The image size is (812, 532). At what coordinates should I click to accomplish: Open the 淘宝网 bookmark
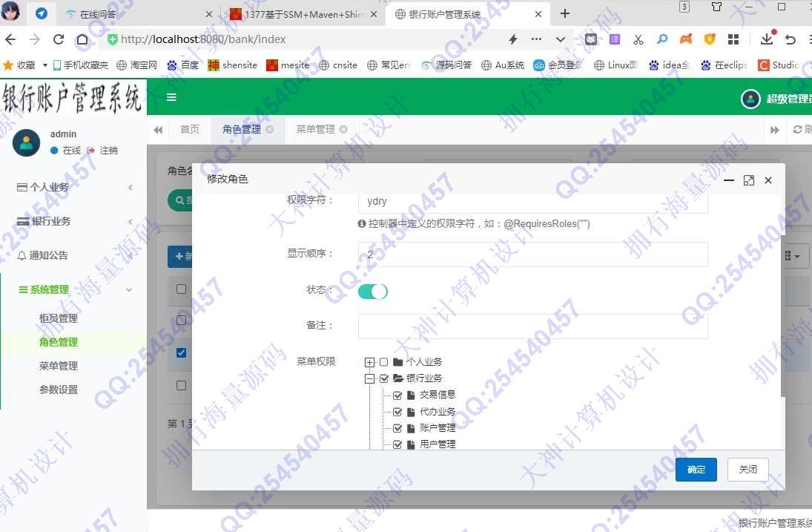pyautogui.click(x=136, y=65)
